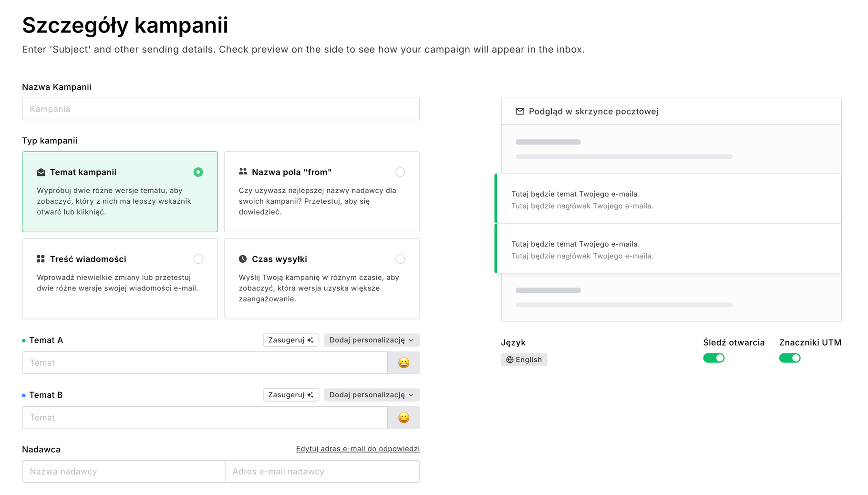Click the envelope icon in Temat kampanii card
Image resolution: width=868 pixels, height=495 pixels.
41,172
